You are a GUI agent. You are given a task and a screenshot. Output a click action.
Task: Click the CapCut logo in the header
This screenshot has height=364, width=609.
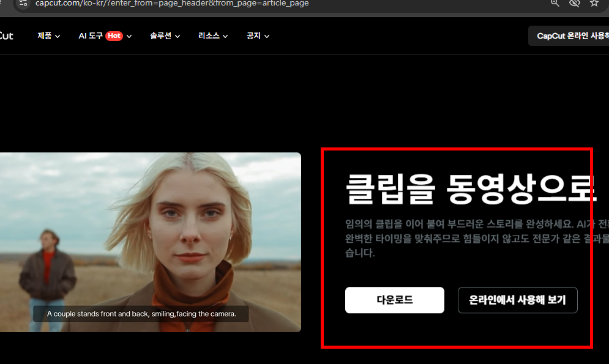pyautogui.click(x=7, y=35)
